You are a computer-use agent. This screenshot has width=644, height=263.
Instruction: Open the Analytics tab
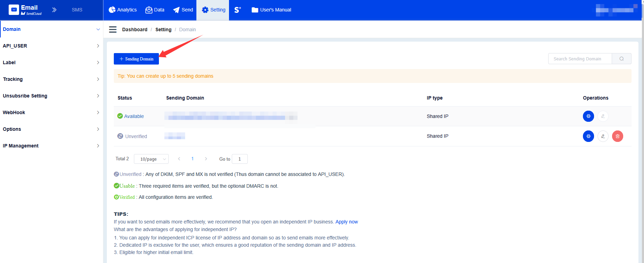click(x=123, y=10)
